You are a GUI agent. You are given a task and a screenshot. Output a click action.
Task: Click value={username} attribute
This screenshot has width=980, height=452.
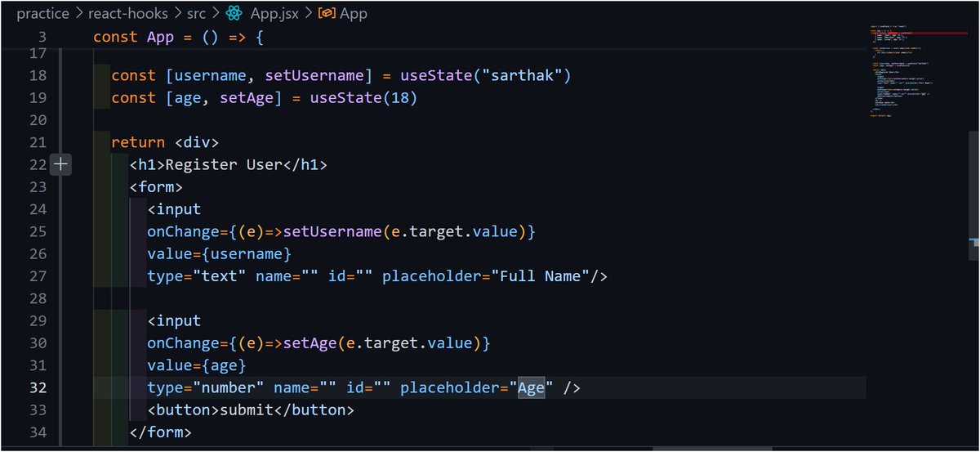point(219,253)
